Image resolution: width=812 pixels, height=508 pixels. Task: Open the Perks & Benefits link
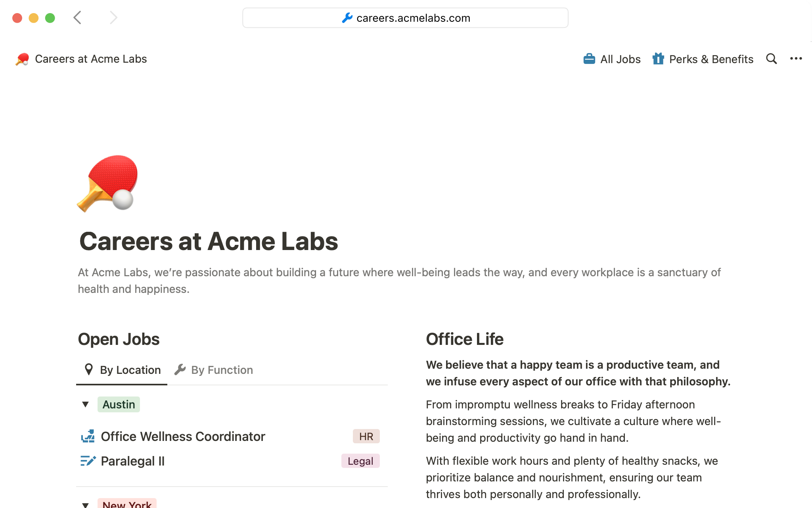711,59
